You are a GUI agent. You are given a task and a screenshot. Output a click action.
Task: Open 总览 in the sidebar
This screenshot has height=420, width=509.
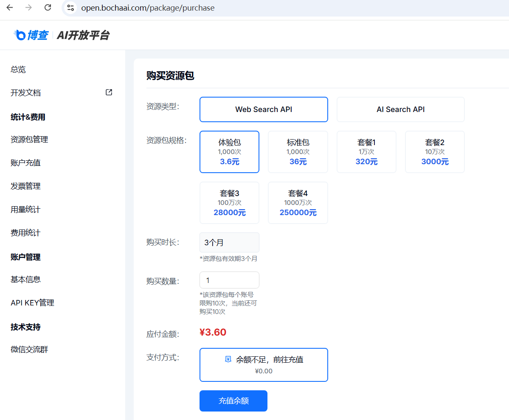18,70
